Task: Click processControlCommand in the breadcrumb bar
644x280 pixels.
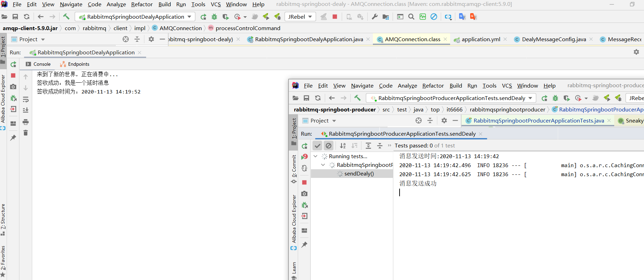Action: 248,28
